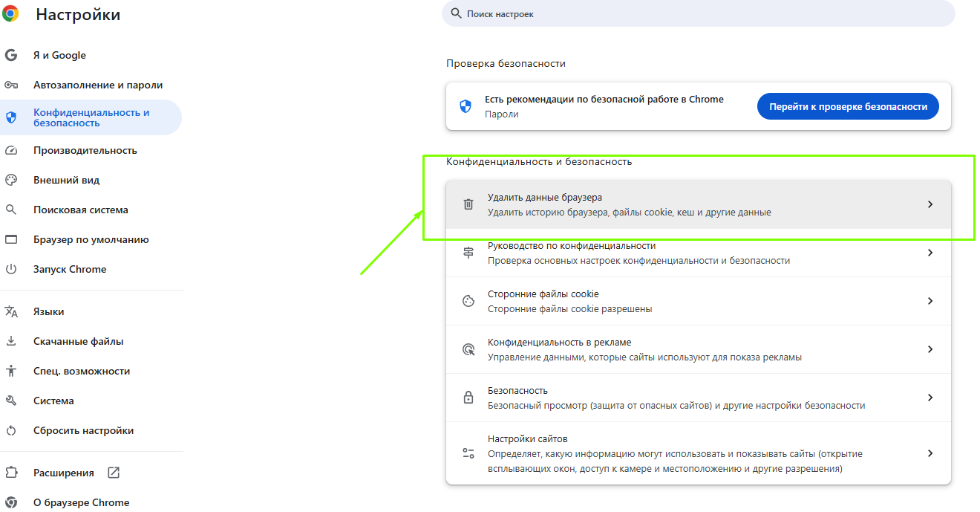Open Сторонние файлы cookie via its chevron
The width and height of the screenshot is (980, 512).
[x=930, y=301]
